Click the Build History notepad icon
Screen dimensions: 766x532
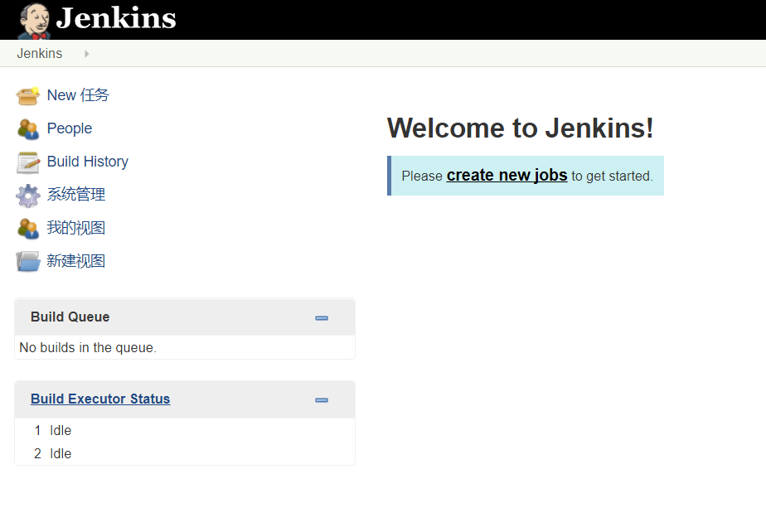point(28,162)
